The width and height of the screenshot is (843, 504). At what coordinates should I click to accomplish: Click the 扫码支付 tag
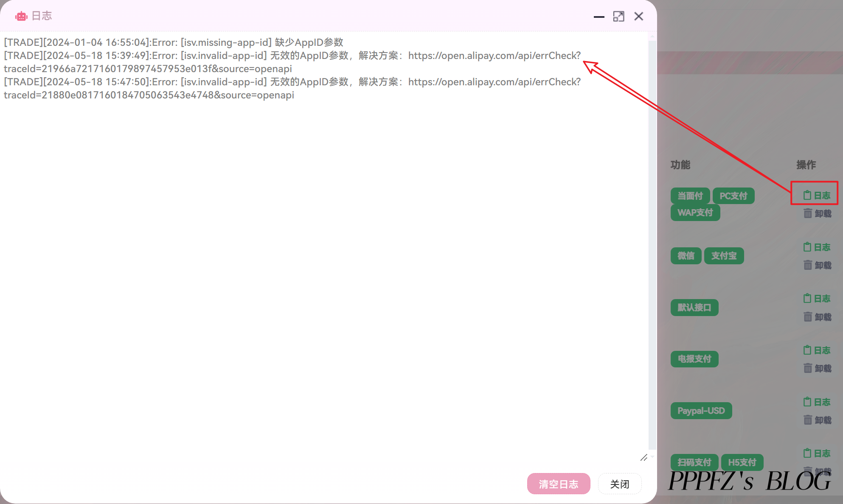(694, 462)
